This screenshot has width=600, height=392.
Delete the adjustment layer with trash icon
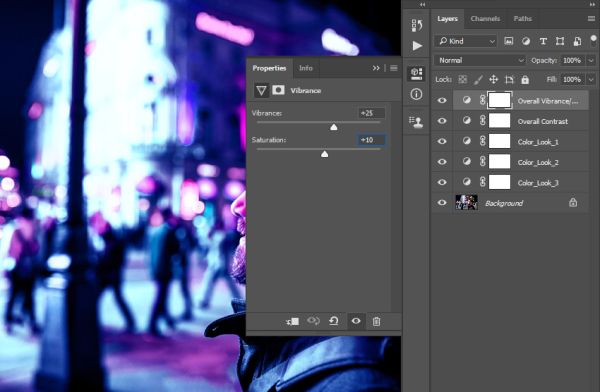tap(377, 322)
